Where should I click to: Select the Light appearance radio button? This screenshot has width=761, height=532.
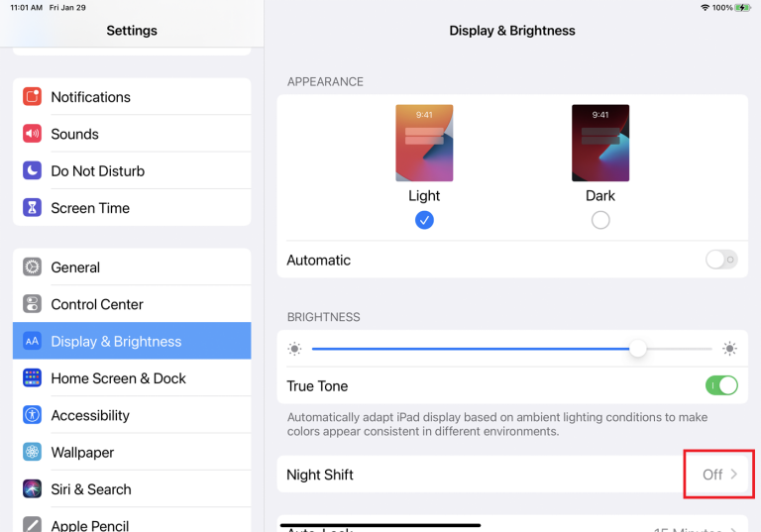click(424, 220)
